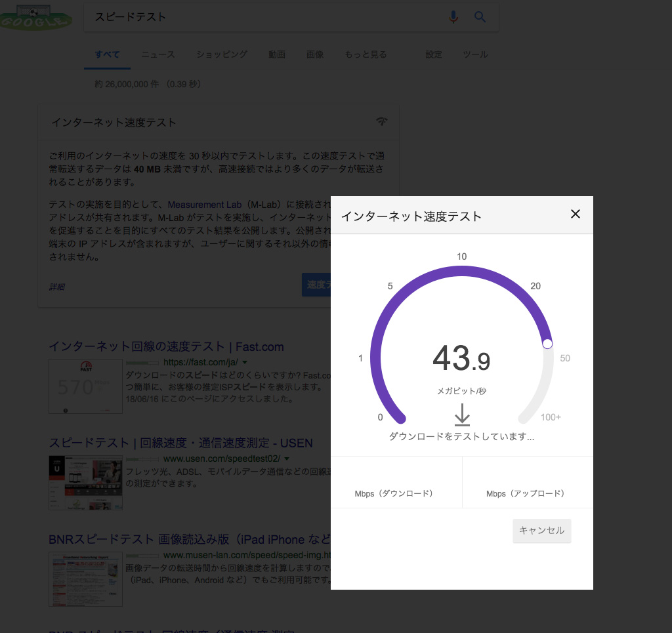Open the BNRスピードテスト 画像読込み版 link
The image size is (672, 633).
tap(190, 539)
